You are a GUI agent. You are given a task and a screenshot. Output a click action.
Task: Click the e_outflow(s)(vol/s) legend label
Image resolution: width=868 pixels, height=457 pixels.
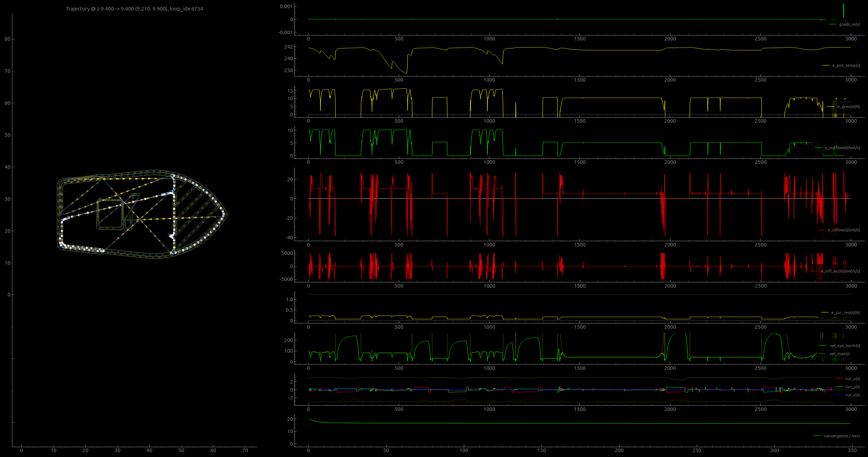[x=842, y=148]
